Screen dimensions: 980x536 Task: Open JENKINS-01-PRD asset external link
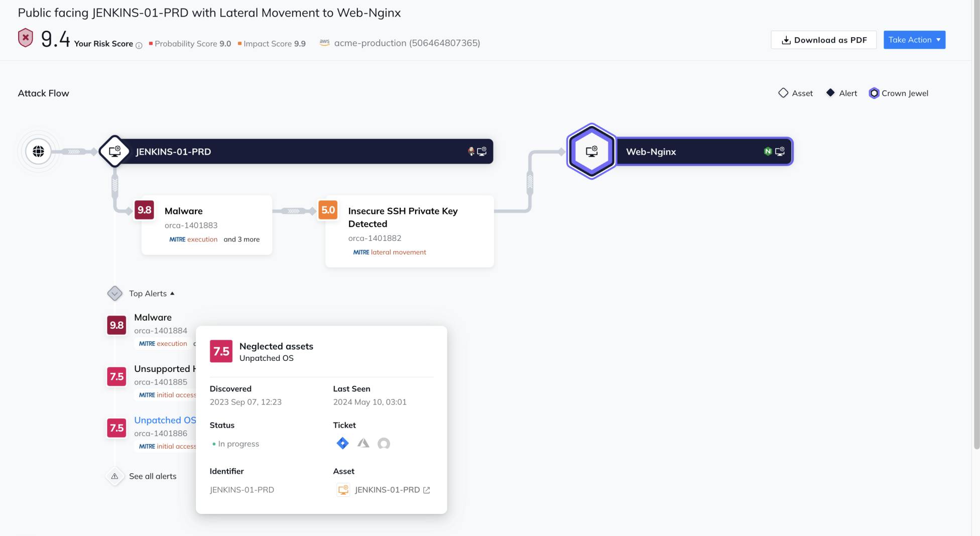pyautogui.click(x=426, y=490)
